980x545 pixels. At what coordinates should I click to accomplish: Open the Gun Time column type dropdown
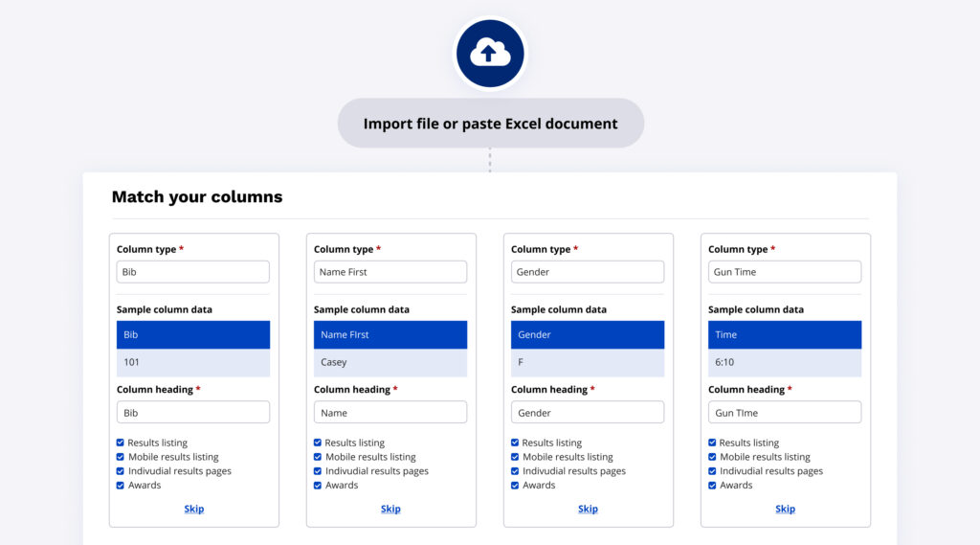[785, 272]
